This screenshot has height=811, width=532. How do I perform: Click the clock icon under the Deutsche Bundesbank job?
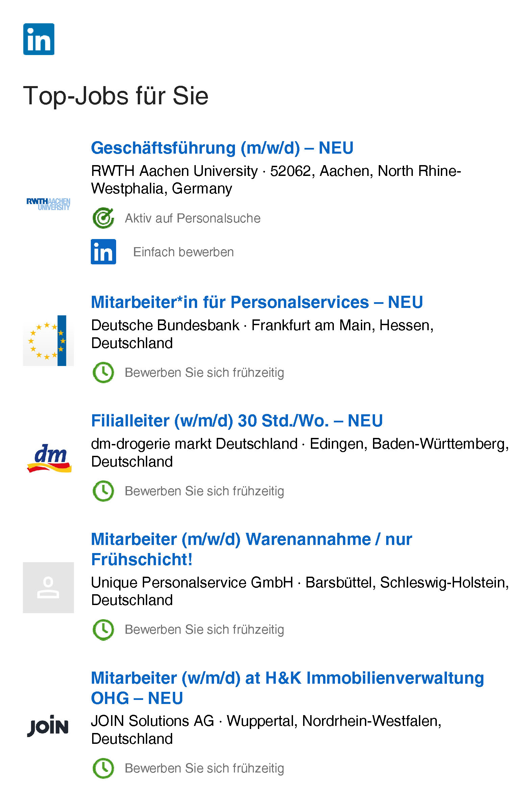[x=103, y=372]
